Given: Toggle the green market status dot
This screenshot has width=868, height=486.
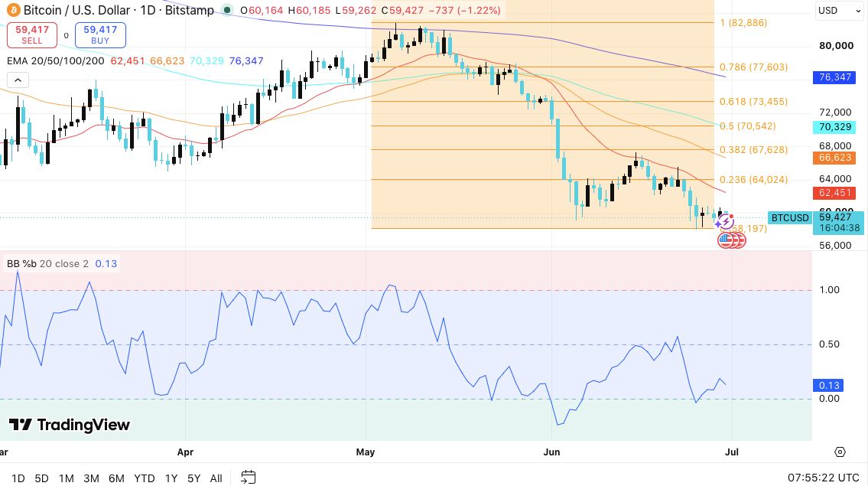Looking at the screenshot, I should point(226,10).
